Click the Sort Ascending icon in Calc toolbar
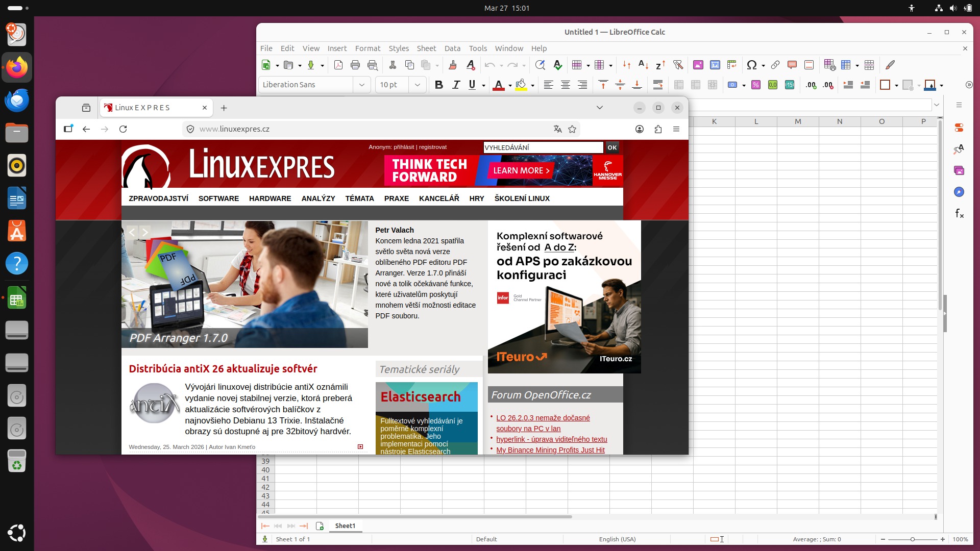 pyautogui.click(x=643, y=65)
